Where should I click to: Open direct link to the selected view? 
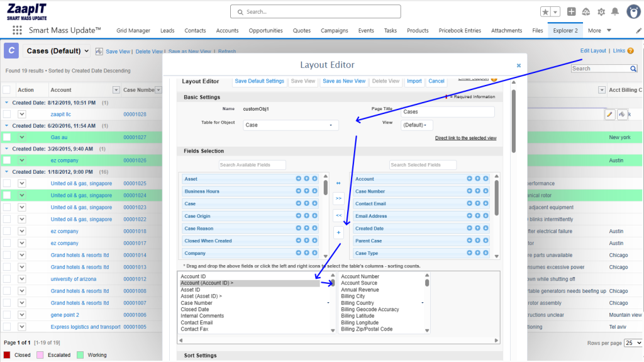[466, 138]
